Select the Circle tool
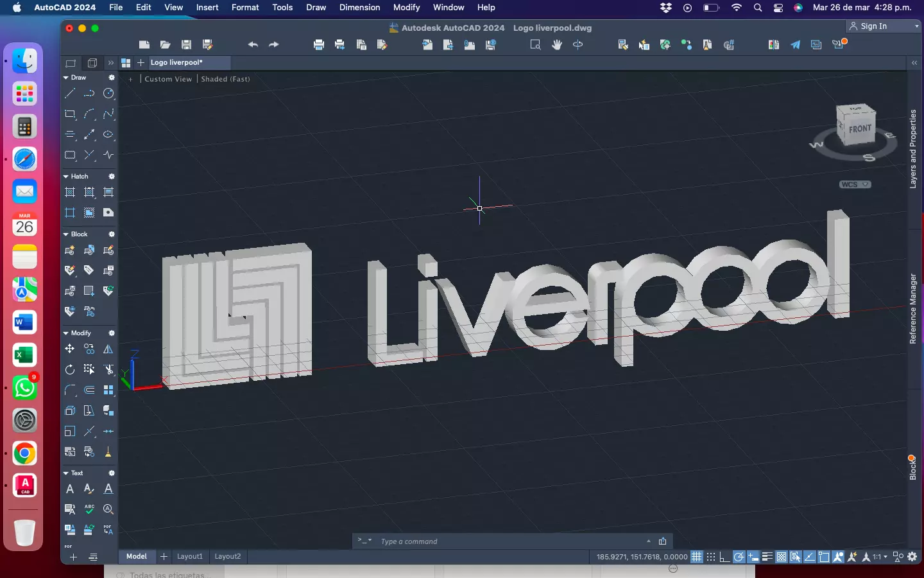 [x=108, y=94]
